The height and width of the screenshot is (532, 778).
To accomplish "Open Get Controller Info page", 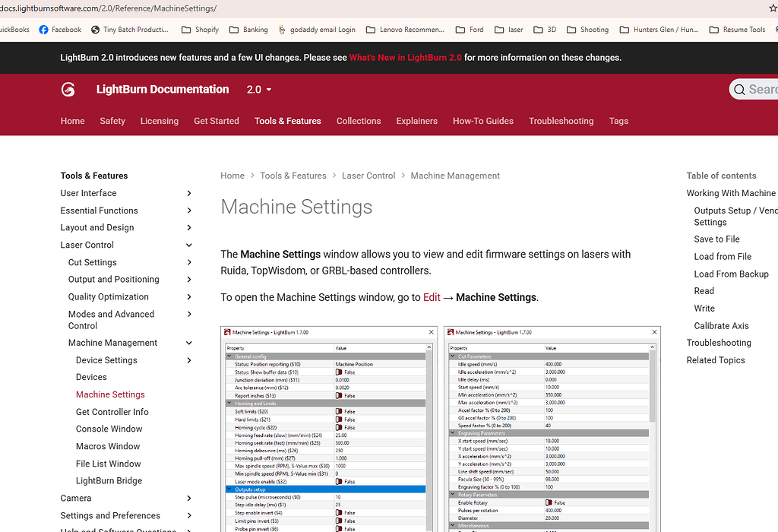I will pyautogui.click(x=112, y=412).
